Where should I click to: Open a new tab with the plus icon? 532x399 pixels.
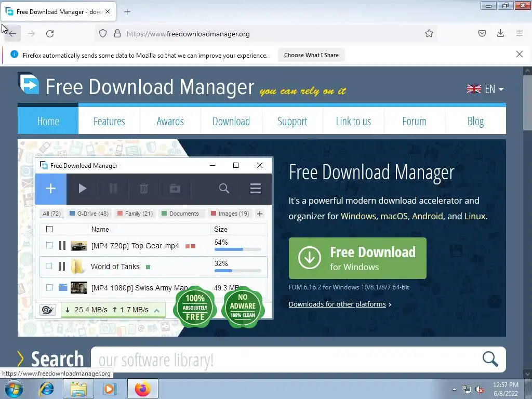(127, 12)
